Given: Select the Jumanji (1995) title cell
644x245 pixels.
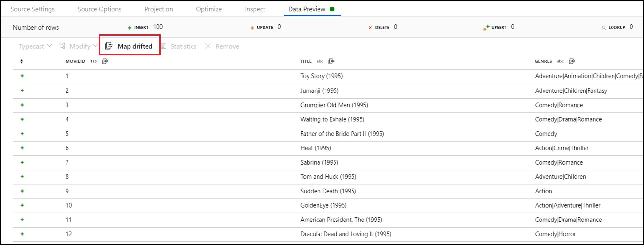Looking at the screenshot, I should 319,91.
